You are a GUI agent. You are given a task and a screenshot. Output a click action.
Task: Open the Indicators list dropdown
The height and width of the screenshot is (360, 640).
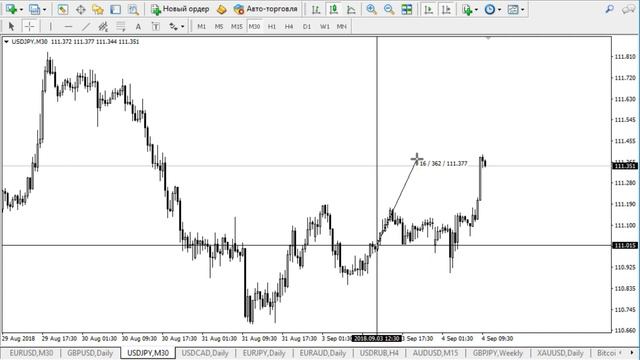(476, 10)
